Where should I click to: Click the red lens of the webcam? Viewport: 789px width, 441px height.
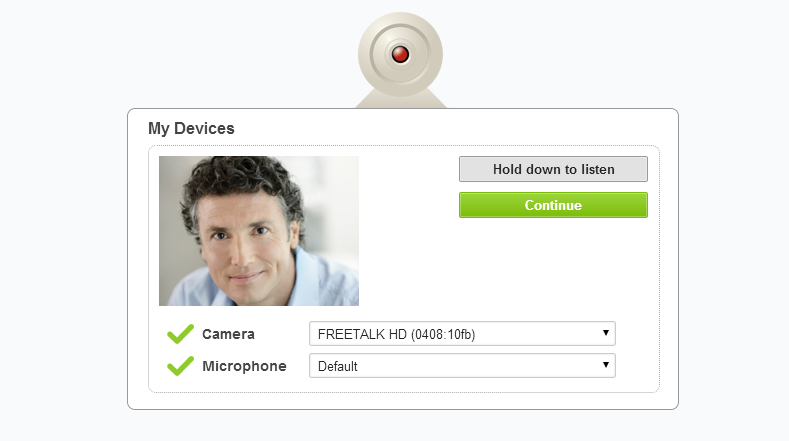[400, 55]
